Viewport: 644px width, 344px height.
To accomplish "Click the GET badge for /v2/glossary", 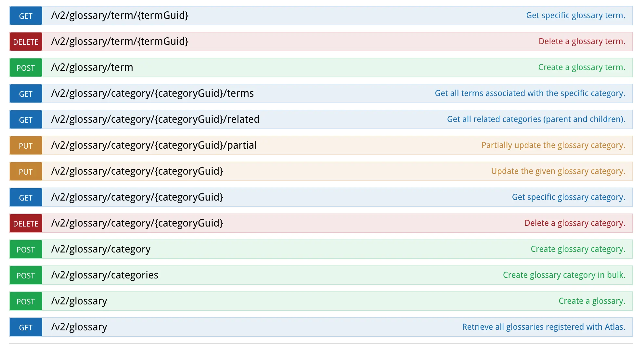I will tap(26, 327).
